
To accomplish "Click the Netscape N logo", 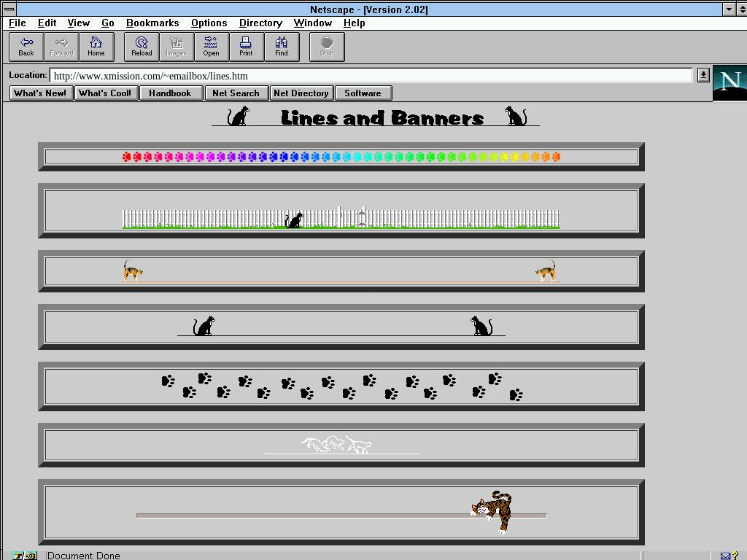I will tap(729, 83).
